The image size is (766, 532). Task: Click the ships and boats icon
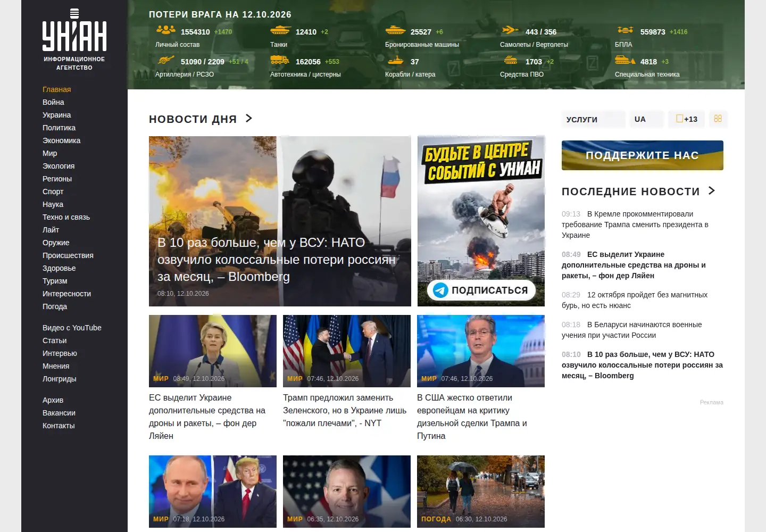(x=395, y=60)
